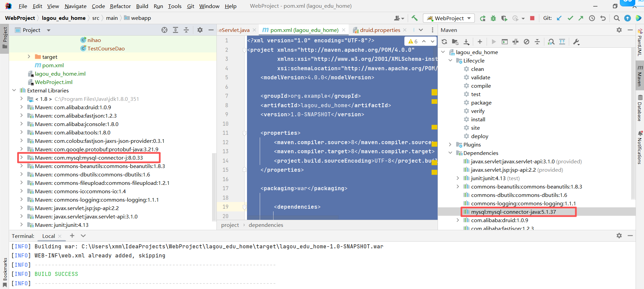Open the Project view mode dropdown
The height and width of the screenshot is (289, 644).
pos(49,30)
